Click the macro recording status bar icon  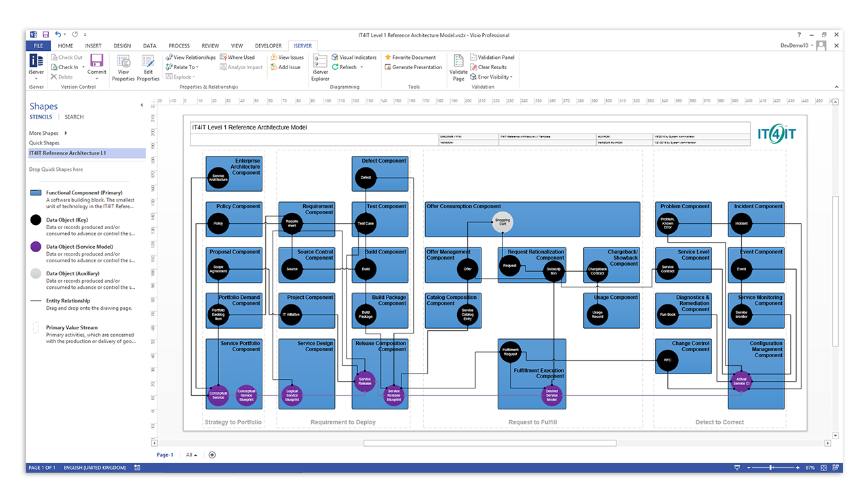coord(138,468)
